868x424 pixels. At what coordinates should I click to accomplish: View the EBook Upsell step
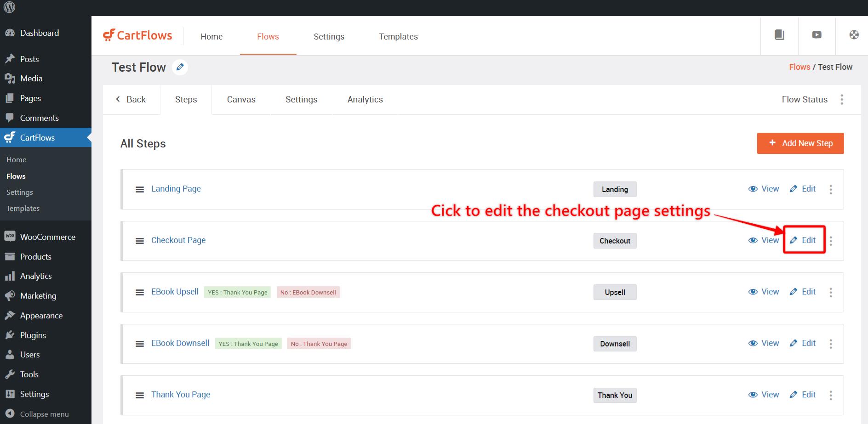[x=764, y=292]
